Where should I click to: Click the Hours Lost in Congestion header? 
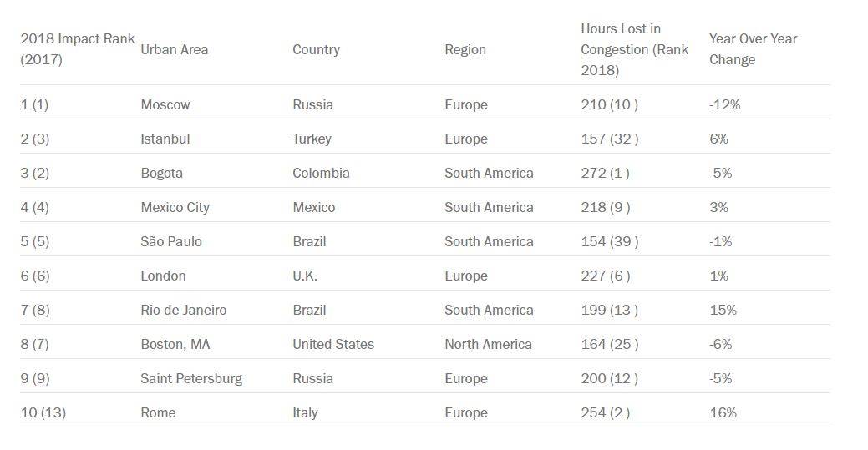pos(634,49)
